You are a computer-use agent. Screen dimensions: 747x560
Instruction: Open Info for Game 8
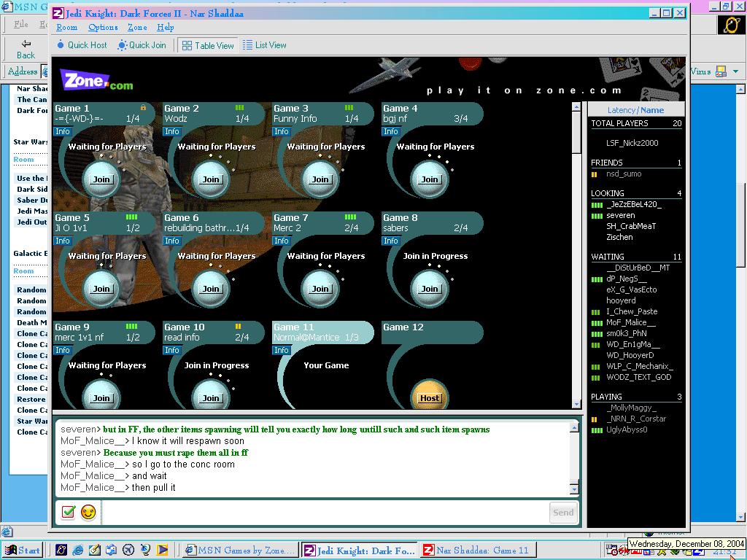click(391, 241)
